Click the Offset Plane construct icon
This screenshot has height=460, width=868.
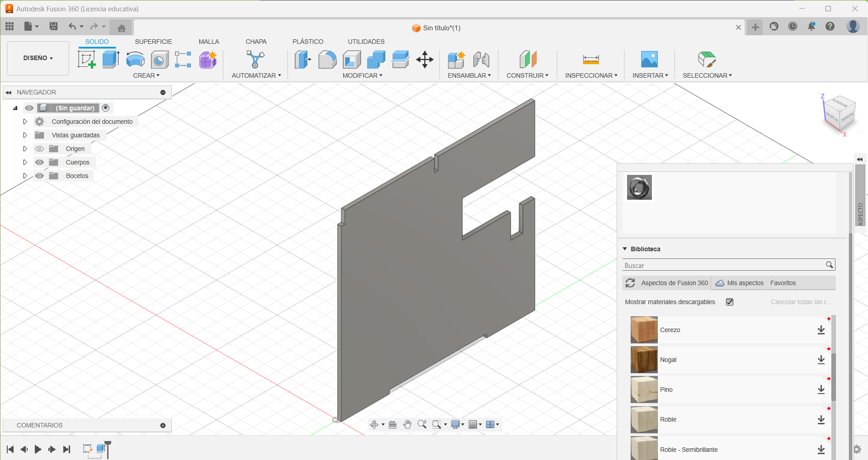(x=528, y=59)
